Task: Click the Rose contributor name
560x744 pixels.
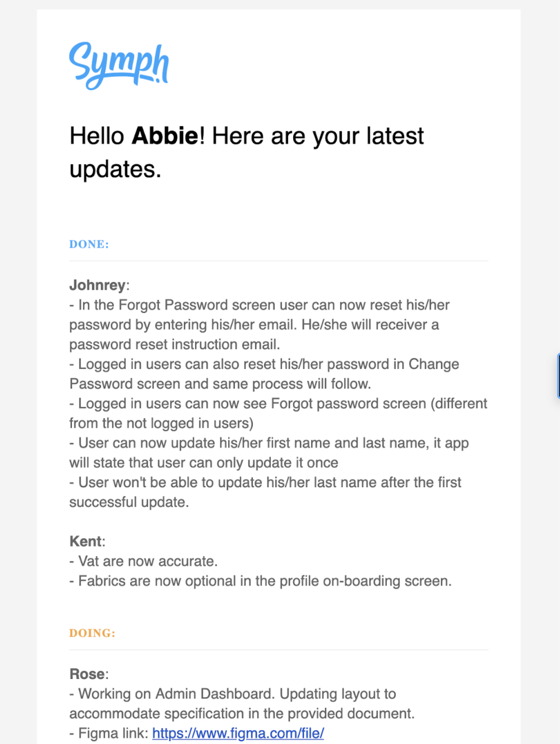Action: click(87, 674)
